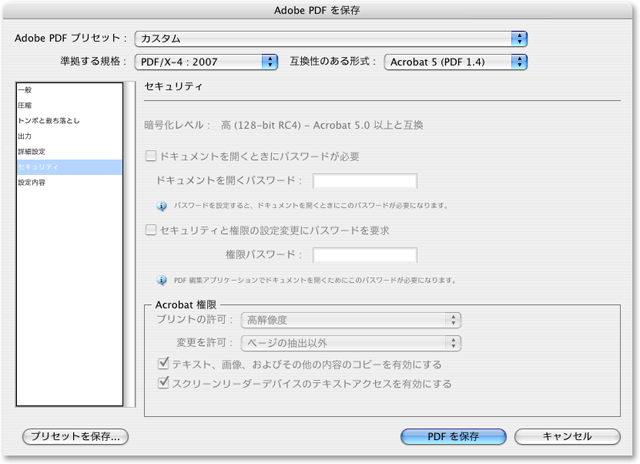This screenshot has height=464, width=640.
Task: Click info icon below permissions password field
Action: click(162, 279)
